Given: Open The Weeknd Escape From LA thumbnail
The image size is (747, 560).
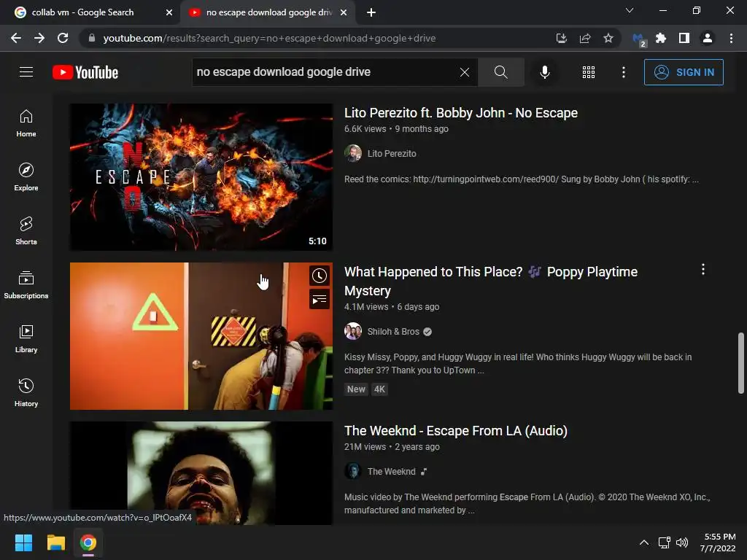Looking at the screenshot, I should point(201,472).
